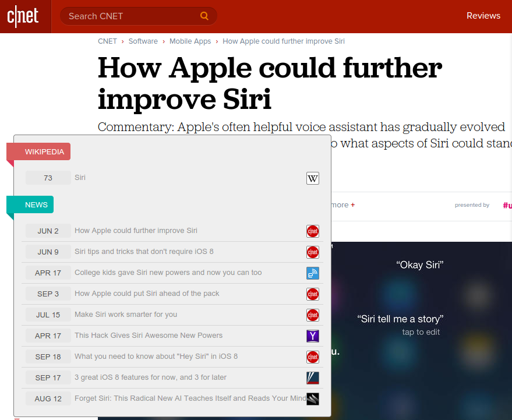Expand the 'more +' option
The height and width of the screenshot is (420, 512).
pos(342,205)
